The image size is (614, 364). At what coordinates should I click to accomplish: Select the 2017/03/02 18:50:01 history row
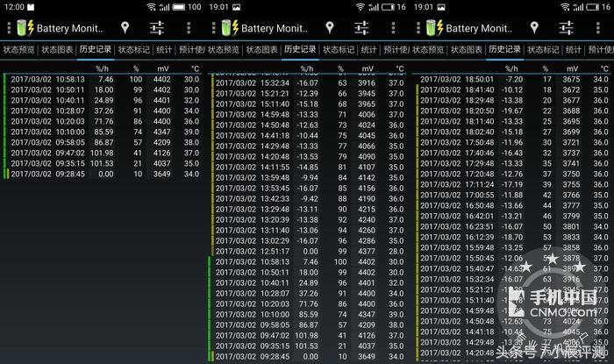coord(513,80)
